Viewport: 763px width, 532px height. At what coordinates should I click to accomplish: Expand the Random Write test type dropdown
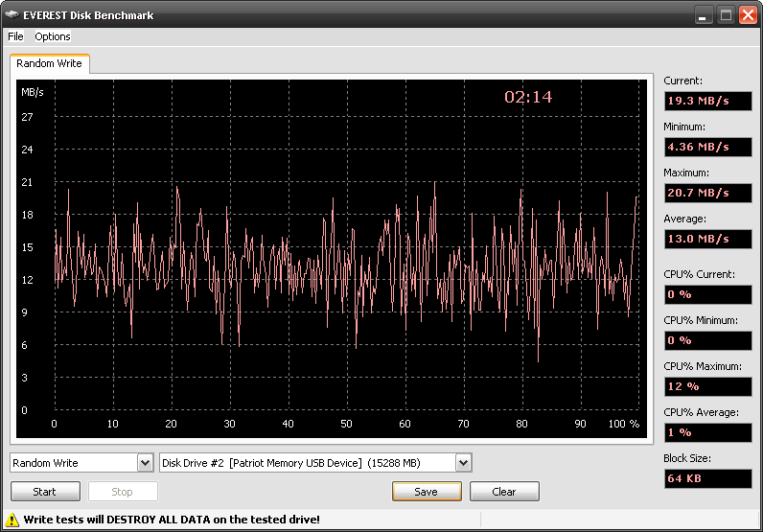145,463
